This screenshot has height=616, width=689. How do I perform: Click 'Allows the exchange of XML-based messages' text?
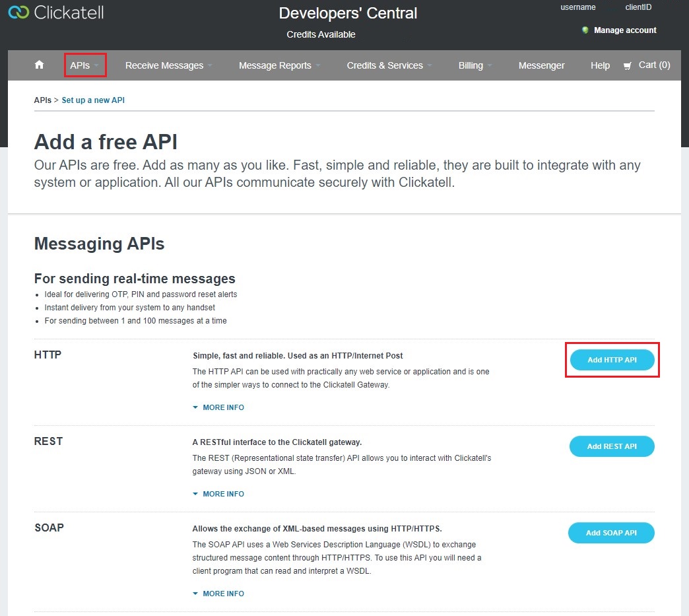pos(317,529)
